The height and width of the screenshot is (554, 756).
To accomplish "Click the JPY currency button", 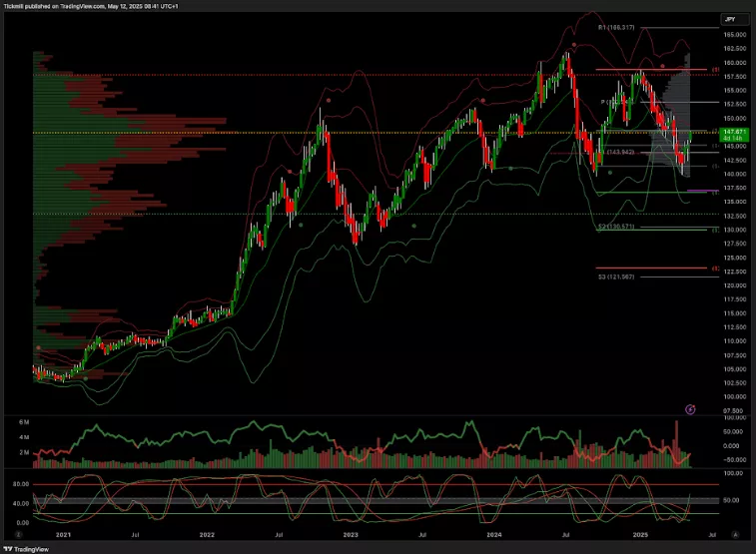I will point(733,19).
